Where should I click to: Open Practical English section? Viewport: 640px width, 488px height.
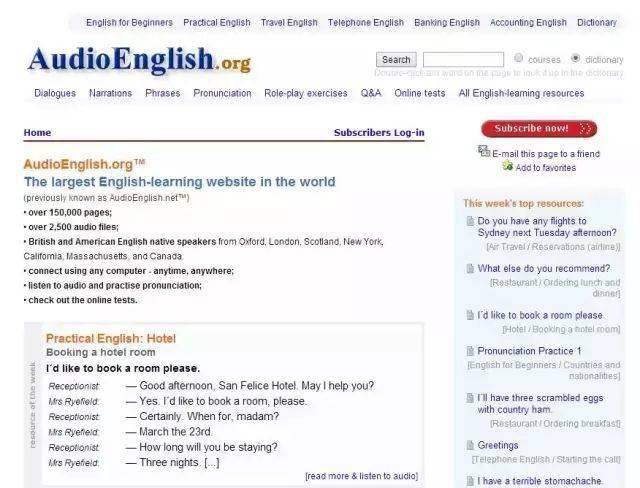pos(217,22)
